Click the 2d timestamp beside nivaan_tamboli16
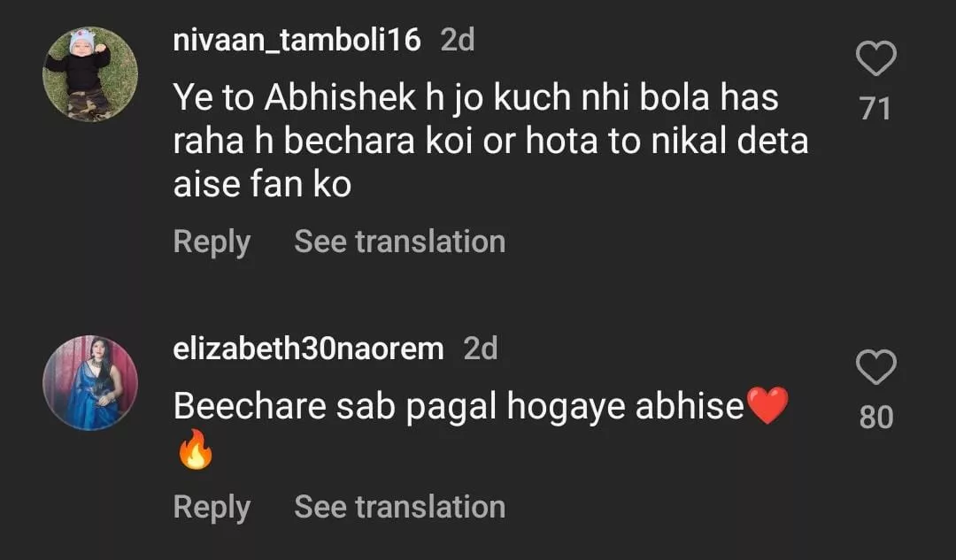The image size is (956, 560). [x=458, y=40]
